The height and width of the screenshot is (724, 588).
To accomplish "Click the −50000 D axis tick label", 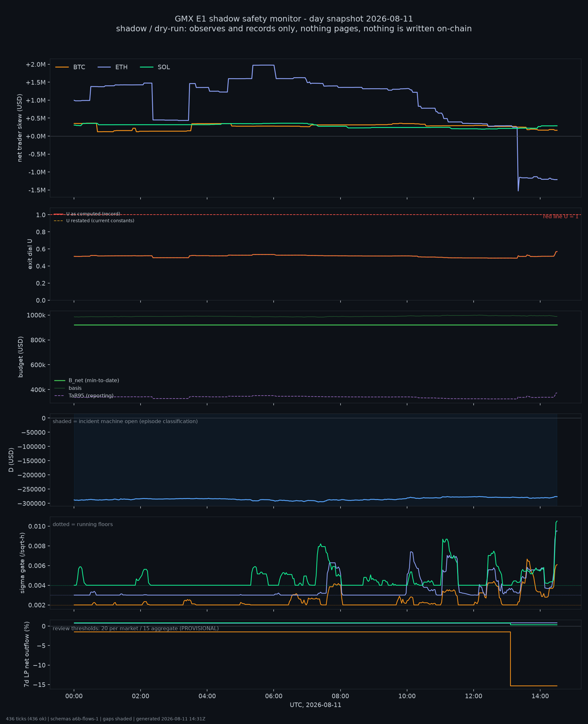I will click(x=33, y=432).
